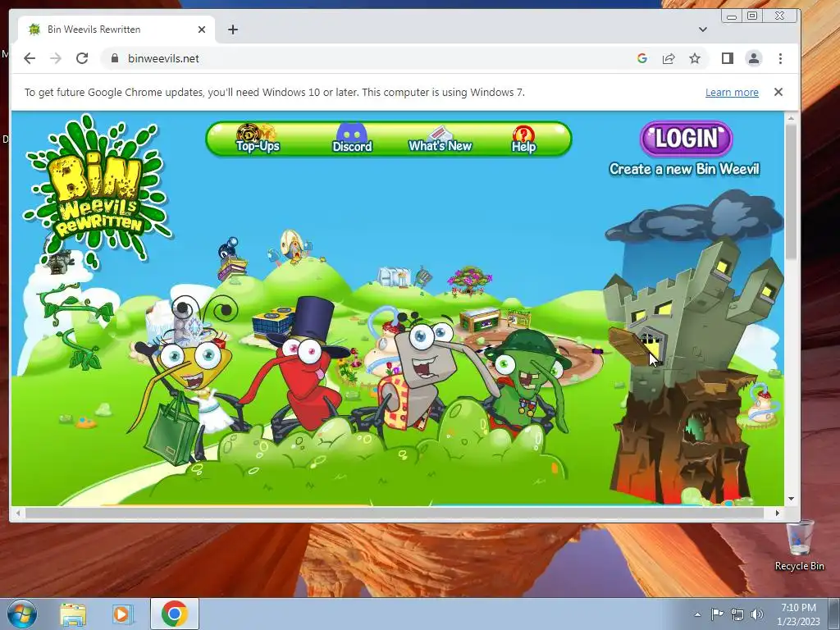Open the Chrome three-dot menu

pos(780,58)
